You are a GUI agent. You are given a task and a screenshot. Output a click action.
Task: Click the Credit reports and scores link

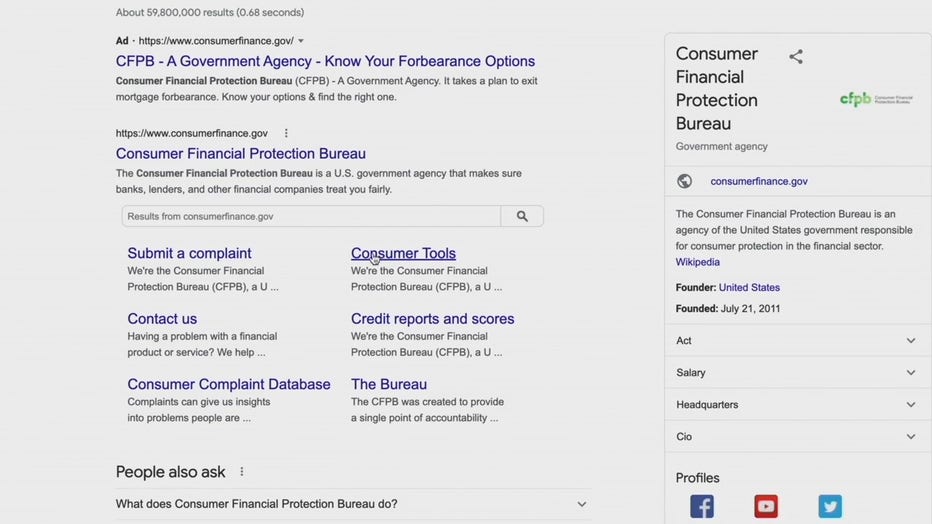[432, 319]
